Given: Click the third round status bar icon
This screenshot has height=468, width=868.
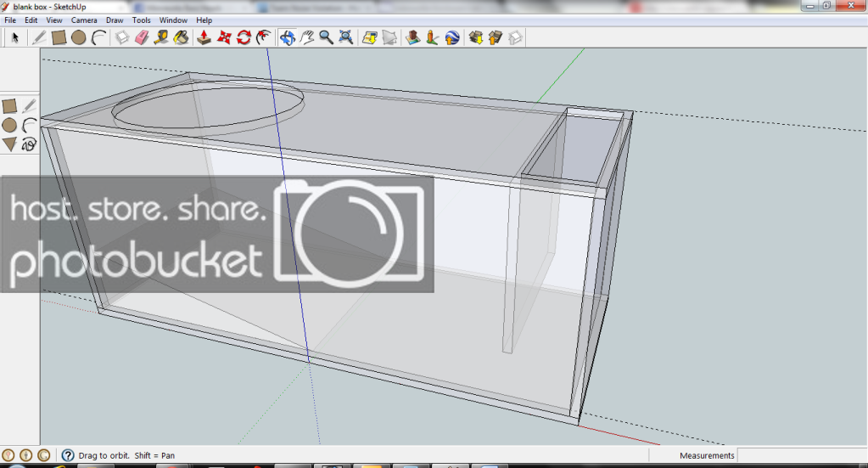Looking at the screenshot, I should (44, 455).
